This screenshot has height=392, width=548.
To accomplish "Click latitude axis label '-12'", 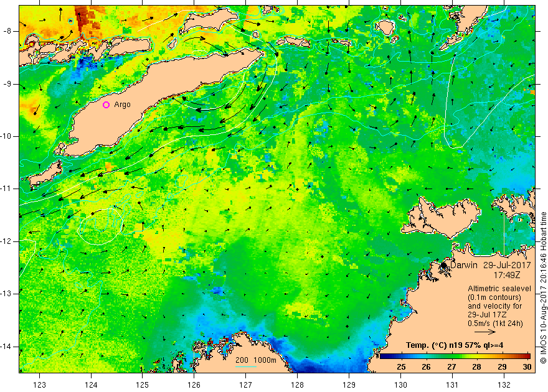I will (x=6, y=241).
